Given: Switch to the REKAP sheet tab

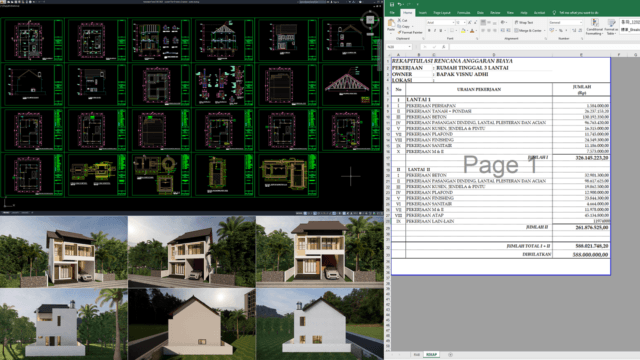Looking at the screenshot, I should [431, 355].
